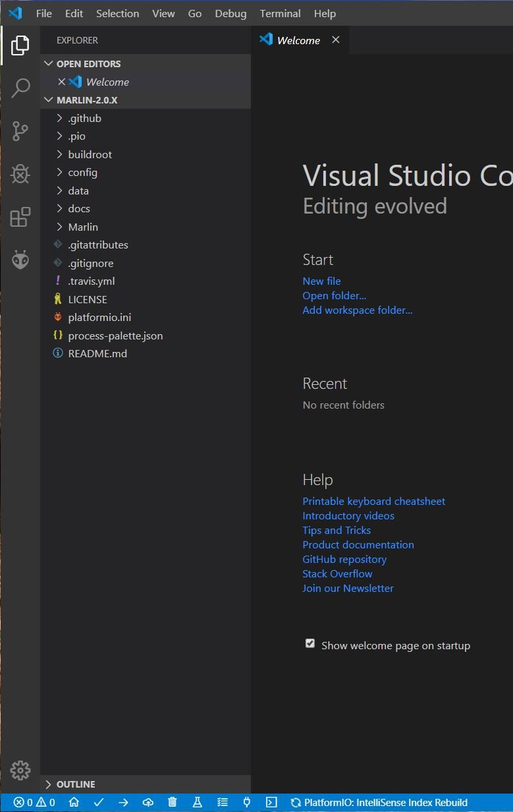
Task: Open the File menu
Action: click(44, 13)
